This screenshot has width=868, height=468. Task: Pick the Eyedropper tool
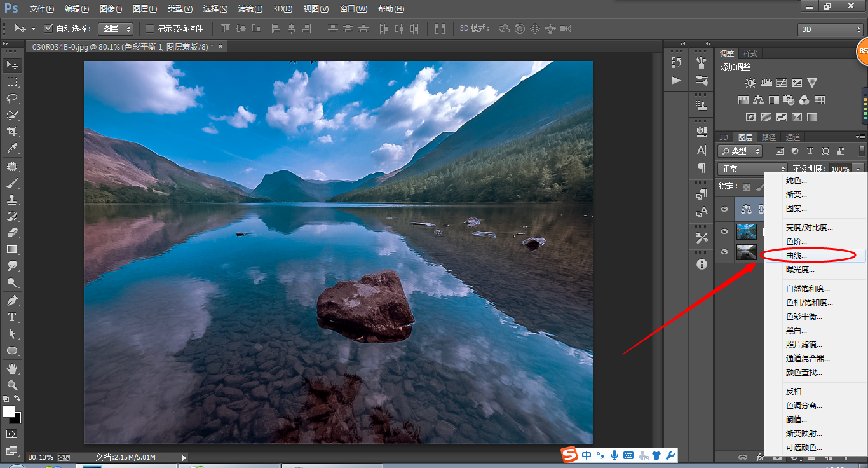click(x=12, y=148)
